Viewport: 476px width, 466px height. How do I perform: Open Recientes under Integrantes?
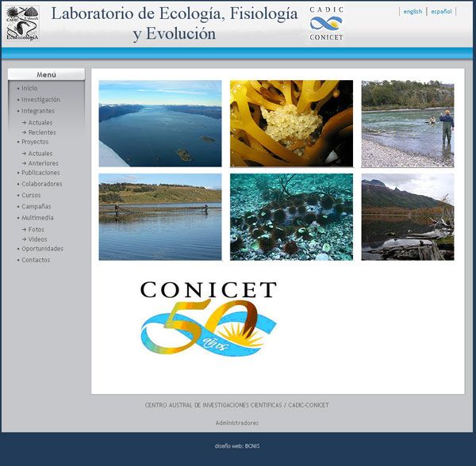(42, 132)
